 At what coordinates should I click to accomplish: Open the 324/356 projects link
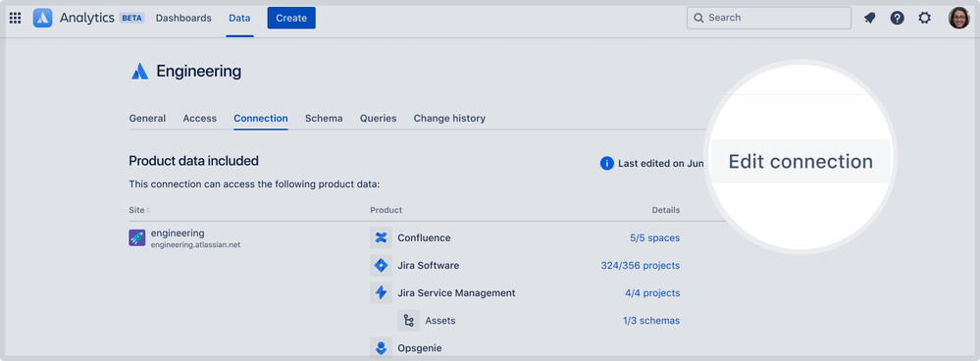640,266
